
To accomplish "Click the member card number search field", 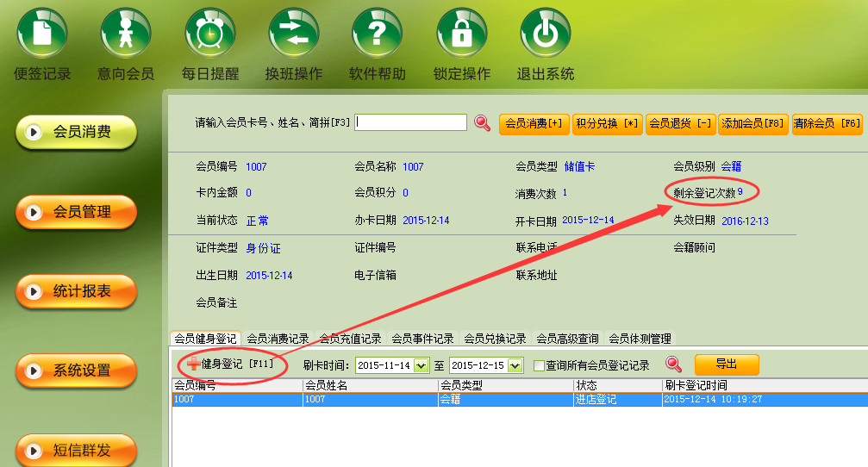I will coord(411,123).
